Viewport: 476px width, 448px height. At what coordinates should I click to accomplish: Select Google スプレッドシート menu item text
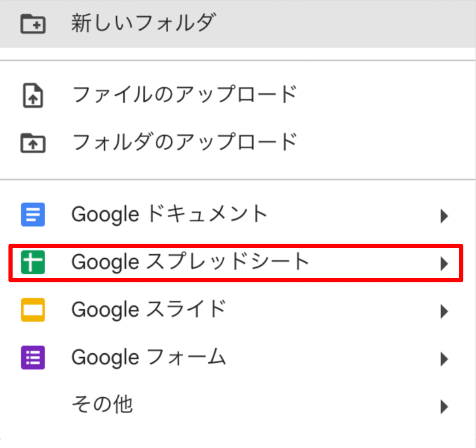(190, 262)
